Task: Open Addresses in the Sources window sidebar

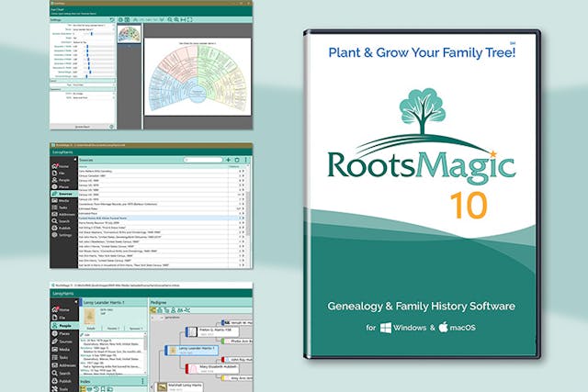Action: (63, 215)
